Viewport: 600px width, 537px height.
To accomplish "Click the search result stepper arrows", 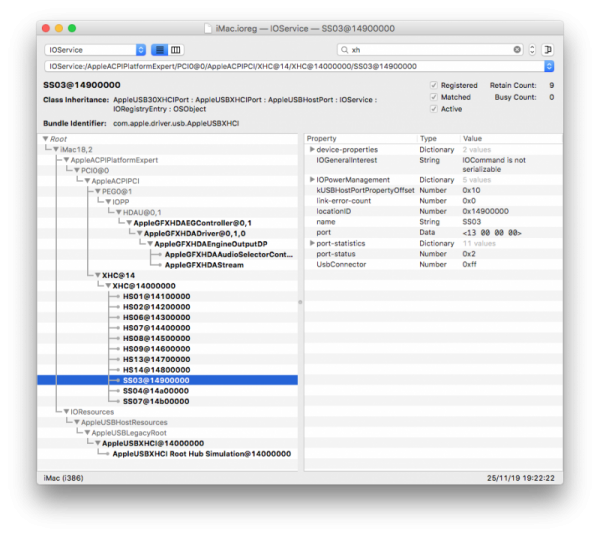I will tap(532, 50).
